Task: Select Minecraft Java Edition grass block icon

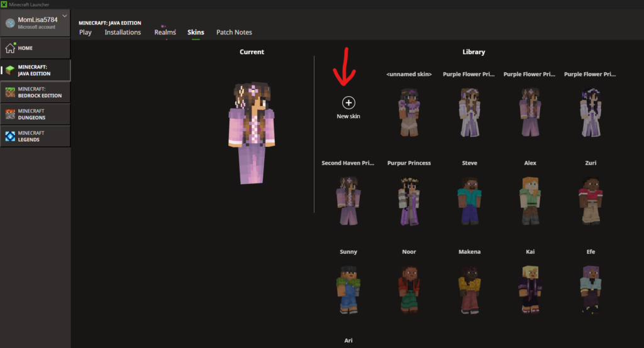Action: coord(10,70)
